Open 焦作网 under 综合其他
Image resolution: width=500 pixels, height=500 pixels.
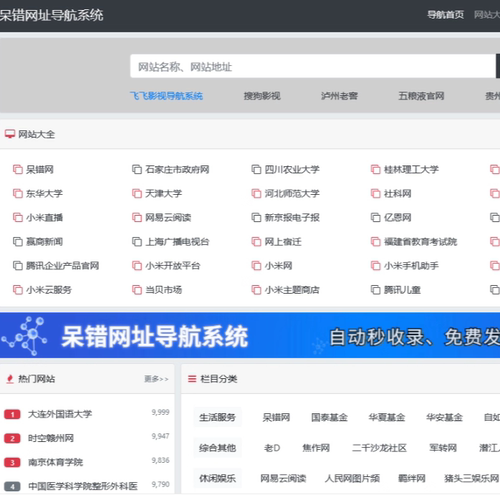[x=316, y=448]
